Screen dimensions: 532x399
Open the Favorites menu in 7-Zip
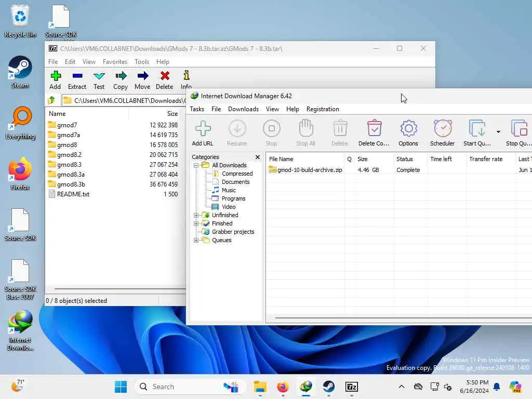click(115, 62)
